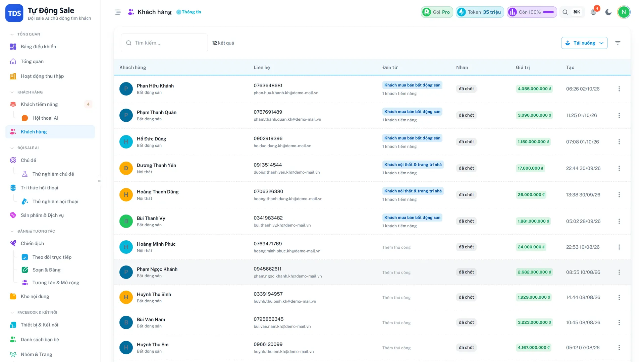644x362 pixels.
Task: Open Thiết bị & Kết nối page
Action: tap(50, 325)
